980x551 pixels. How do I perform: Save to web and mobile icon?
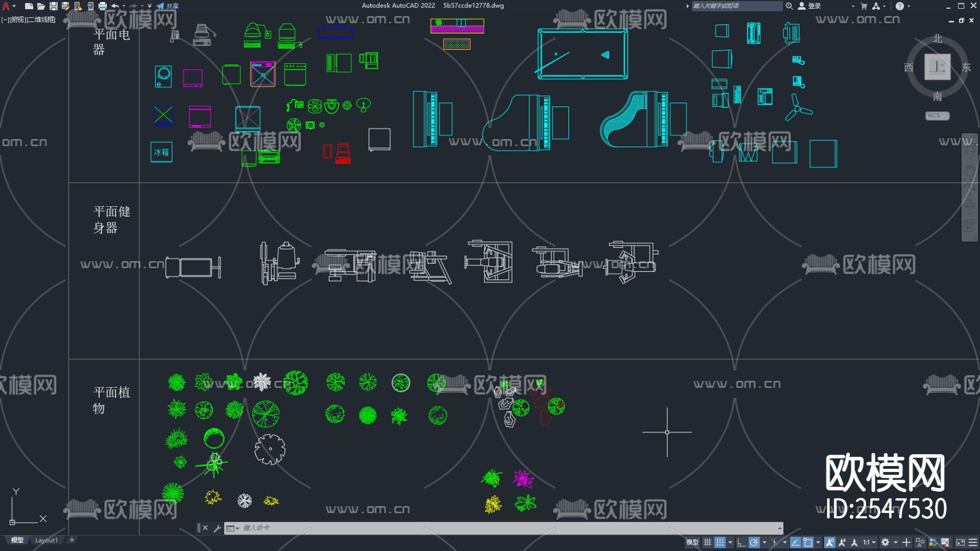90,6
